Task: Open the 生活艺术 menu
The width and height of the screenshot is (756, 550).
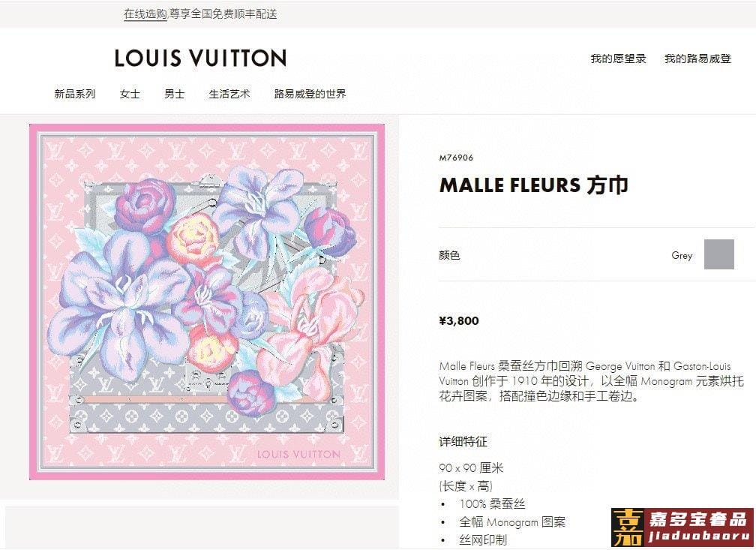Action: [x=229, y=94]
